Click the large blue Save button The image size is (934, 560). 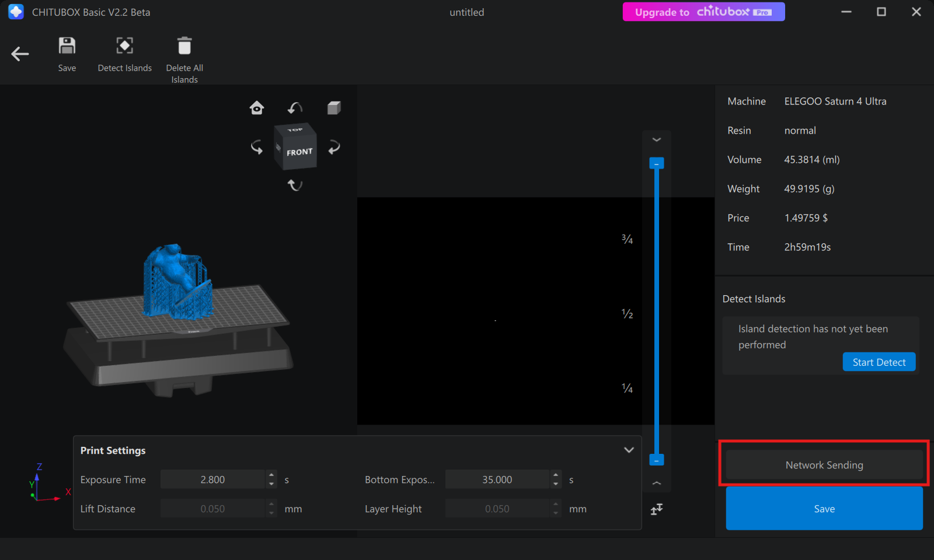coord(824,509)
